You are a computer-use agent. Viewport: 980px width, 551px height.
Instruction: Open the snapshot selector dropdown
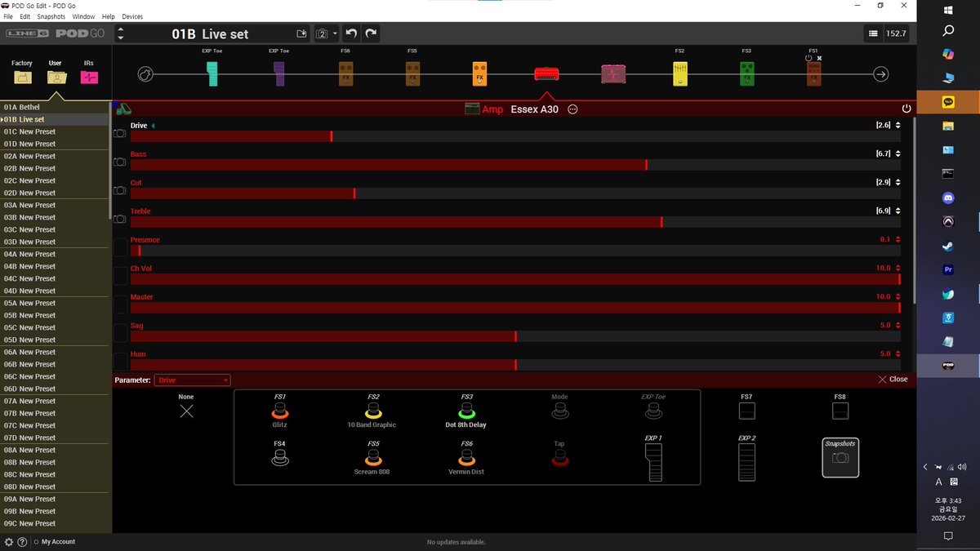tap(327, 33)
